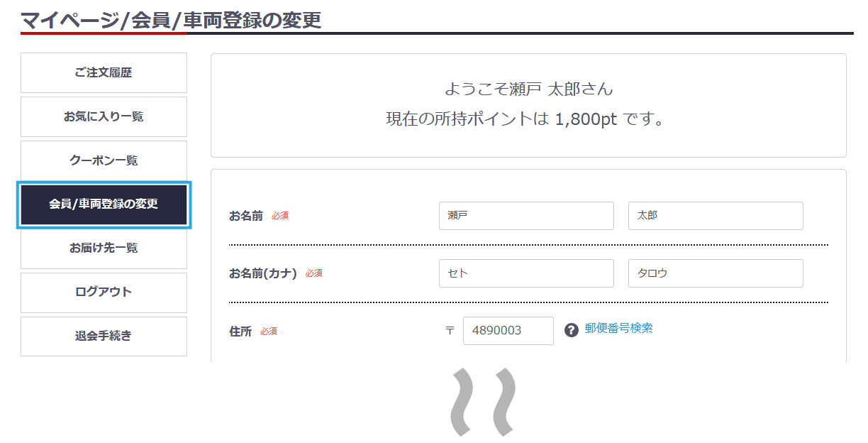Open ご注文履歴 order history page
The image size is (868, 443).
point(104,72)
